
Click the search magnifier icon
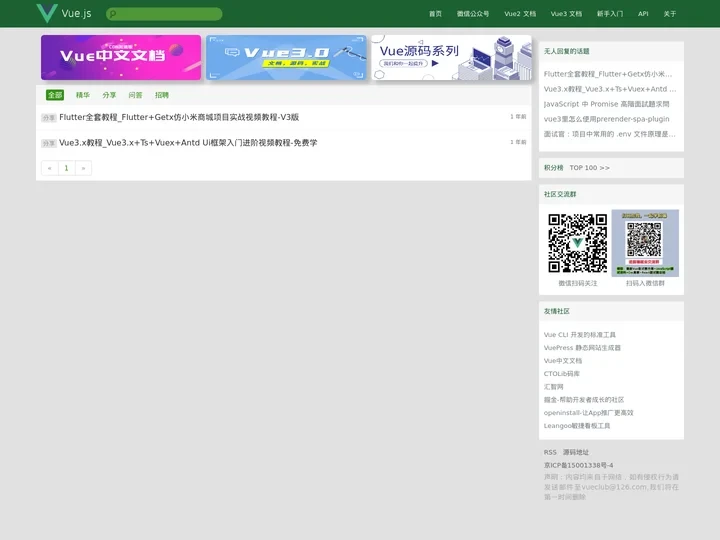tap(113, 14)
